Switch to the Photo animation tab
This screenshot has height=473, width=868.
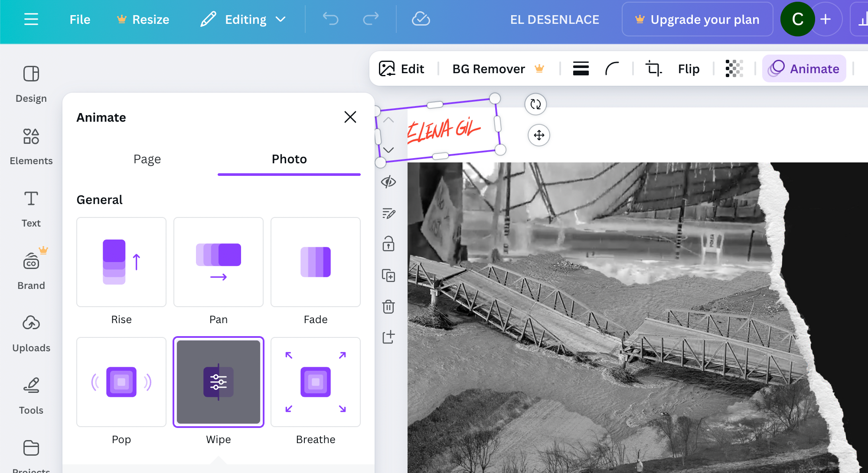click(289, 159)
